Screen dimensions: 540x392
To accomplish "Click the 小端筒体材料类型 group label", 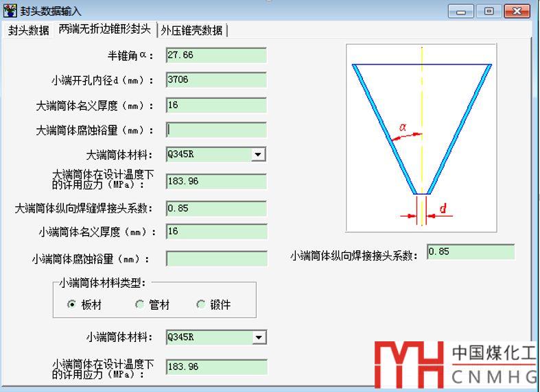I will click(102, 283).
